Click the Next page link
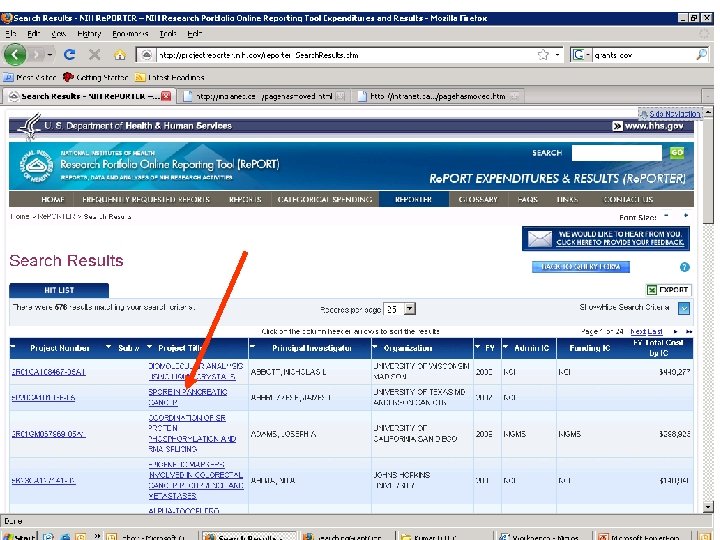Viewport: 720px width, 540px height. [x=637, y=331]
